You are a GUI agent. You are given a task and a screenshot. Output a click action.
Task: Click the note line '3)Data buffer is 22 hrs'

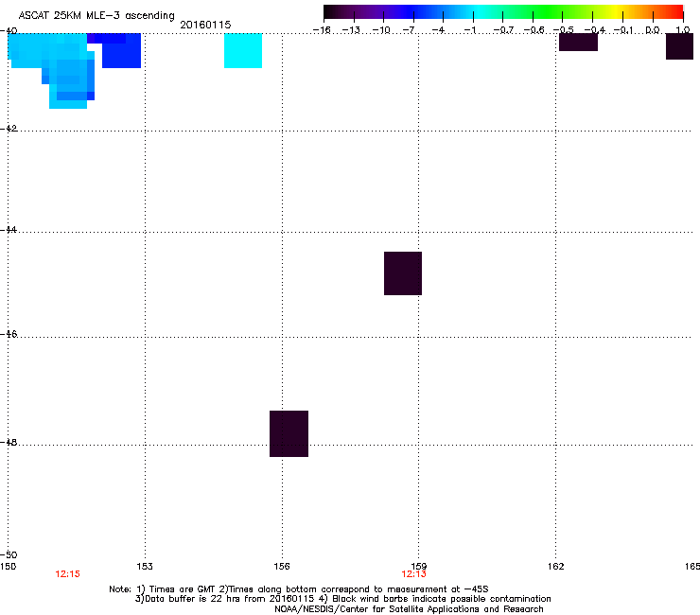(342, 599)
